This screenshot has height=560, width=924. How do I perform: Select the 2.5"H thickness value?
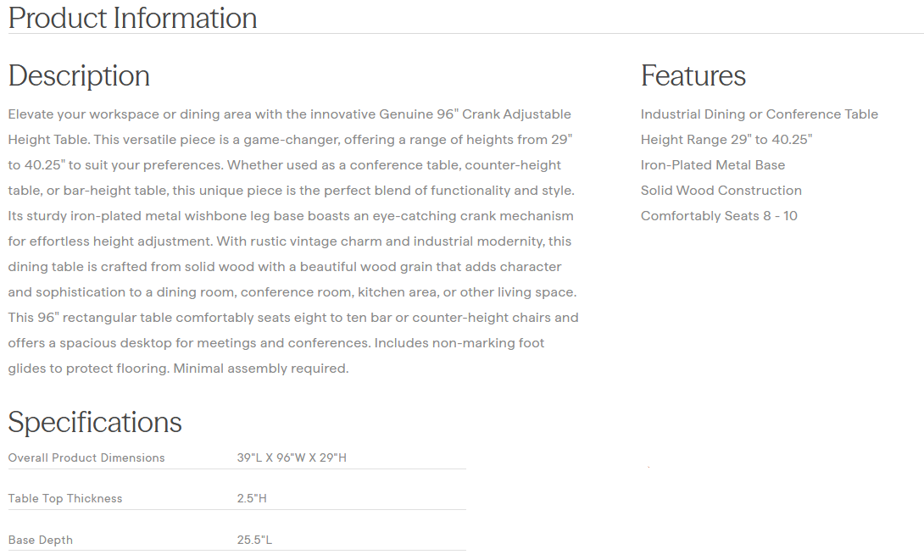tap(252, 498)
